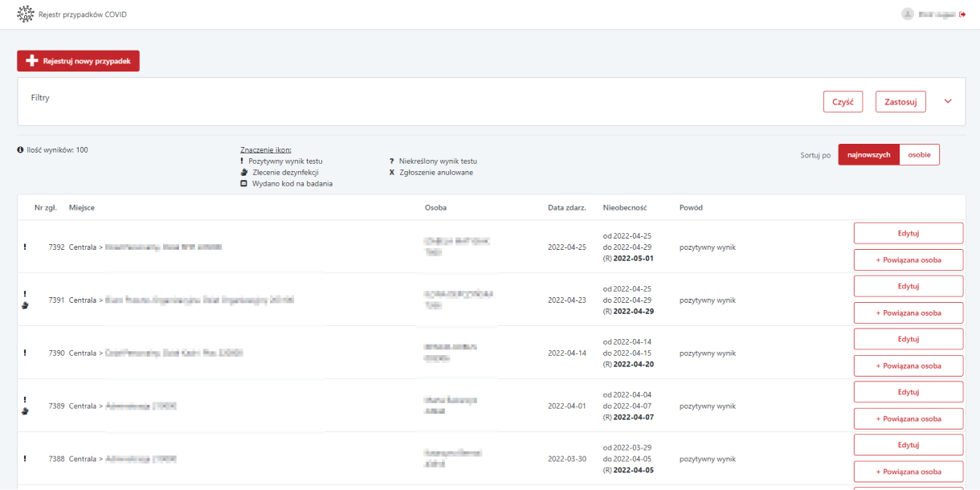
Task: Click the info icon beside Ilość wyników
Action: coord(20,150)
